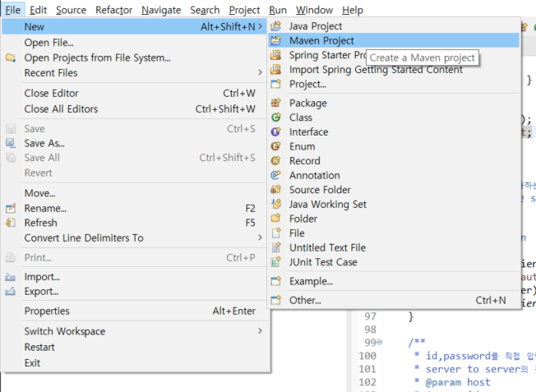Viewport: 536px width, 392px height.
Task: Click the green Class icon
Action: (x=276, y=118)
